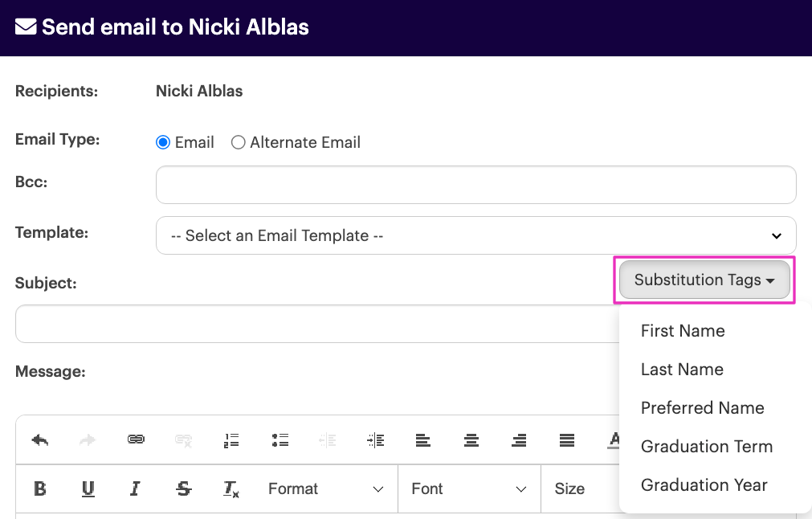Increase indent of the message text
812x519 pixels.
click(x=375, y=440)
